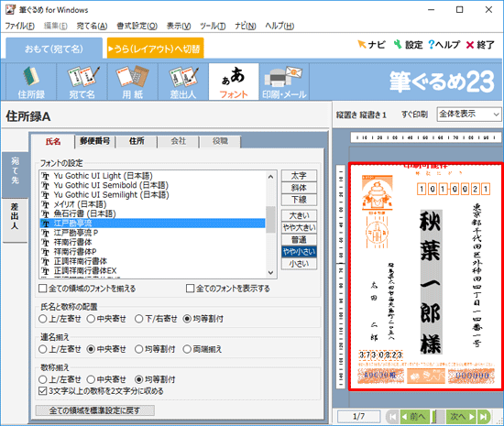This screenshot has height=426, width=504.
Task: Check 全ての領域のフォントを揃える checkbox
Action: click(43, 289)
